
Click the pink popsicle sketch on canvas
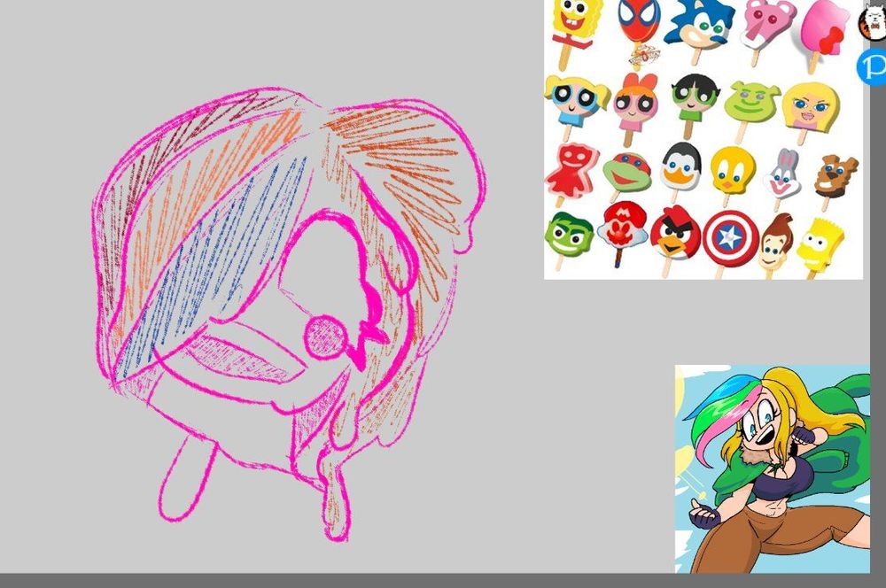pos(288,313)
